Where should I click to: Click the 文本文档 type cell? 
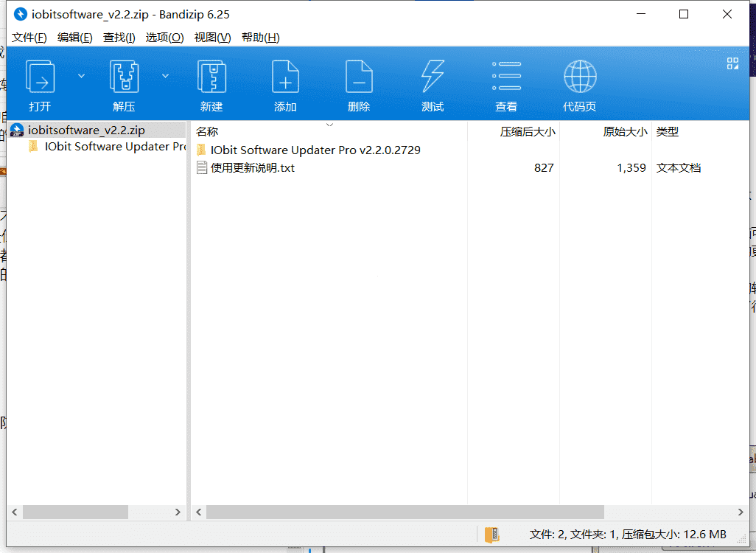point(679,168)
